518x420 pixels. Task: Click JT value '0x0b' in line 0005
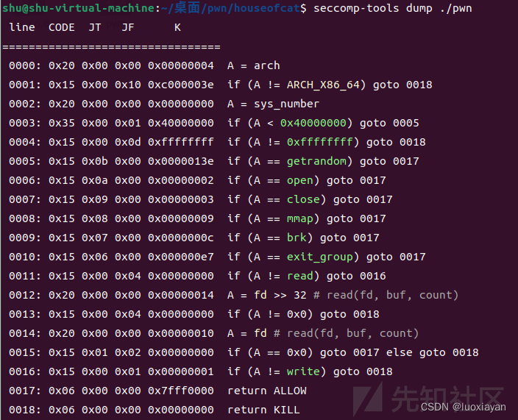point(95,162)
